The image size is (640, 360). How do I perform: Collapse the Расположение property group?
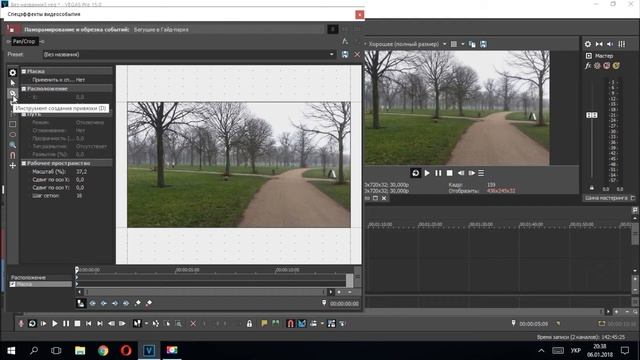(24, 89)
